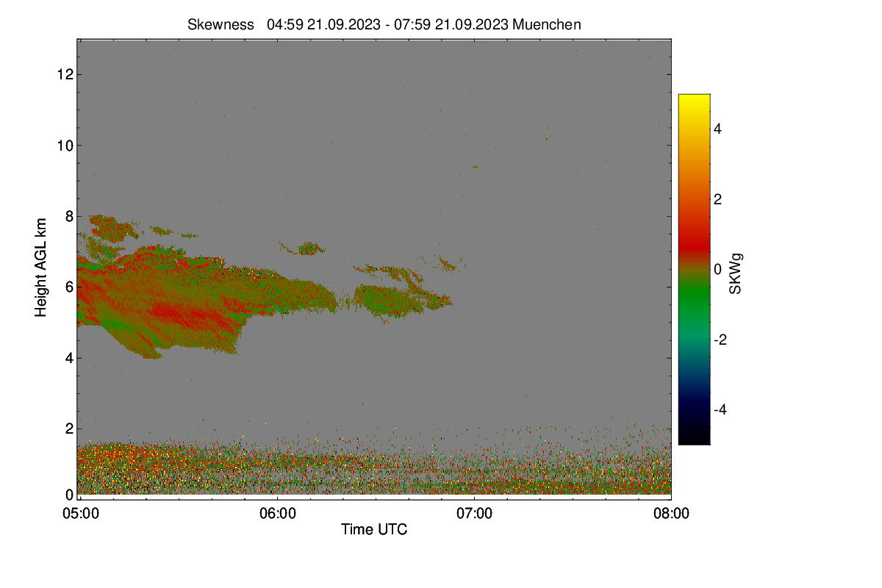Click the SKWg colorbar label
This screenshot has height=588, width=882.
click(x=735, y=270)
